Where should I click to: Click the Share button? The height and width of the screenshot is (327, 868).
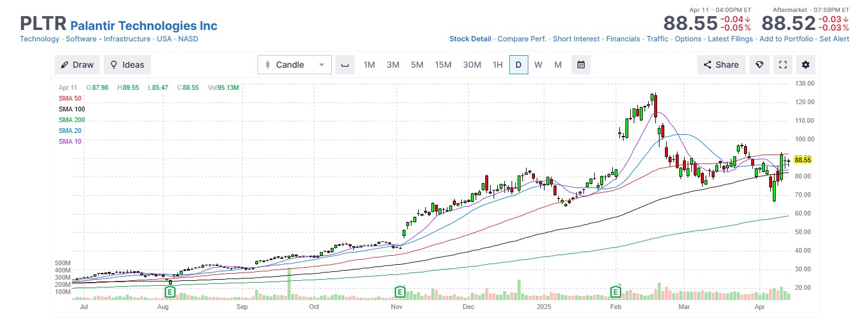[721, 65]
